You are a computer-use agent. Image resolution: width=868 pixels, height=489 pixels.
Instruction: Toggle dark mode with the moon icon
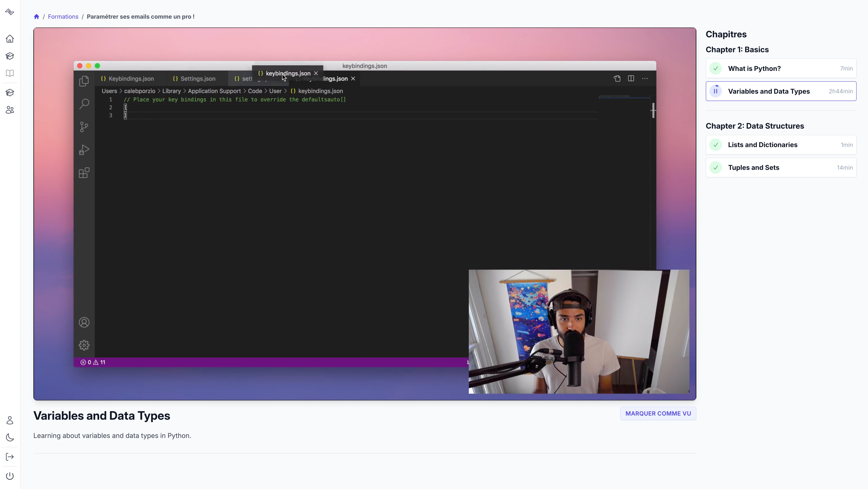click(x=10, y=437)
